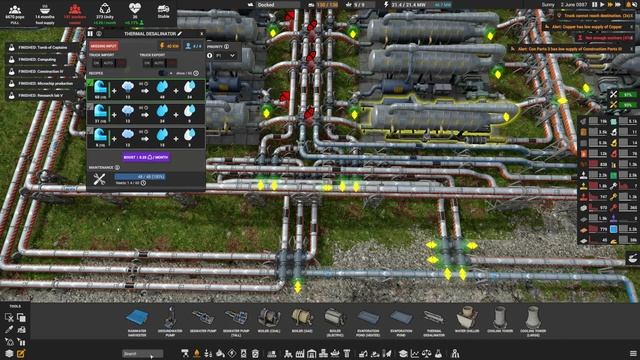Select Rainwater Harvester building
Screen dimensions: 640x360
tap(137, 321)
